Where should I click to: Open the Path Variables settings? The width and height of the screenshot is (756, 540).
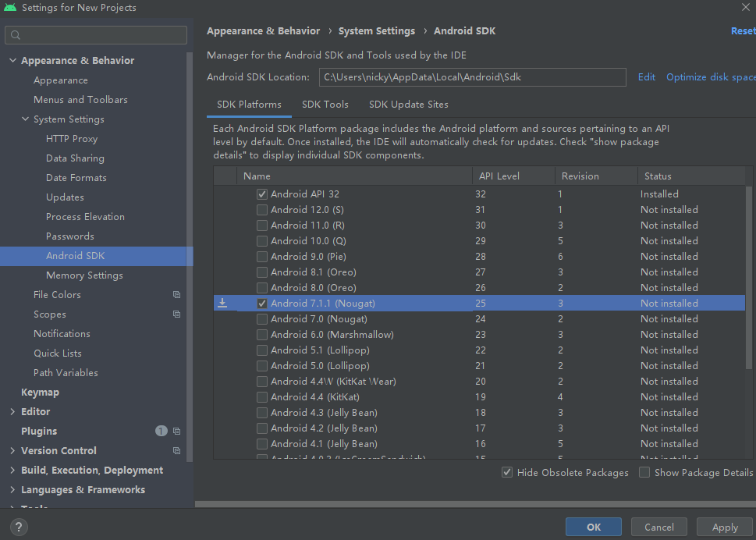pyautogui.click(x=66, y=373)
